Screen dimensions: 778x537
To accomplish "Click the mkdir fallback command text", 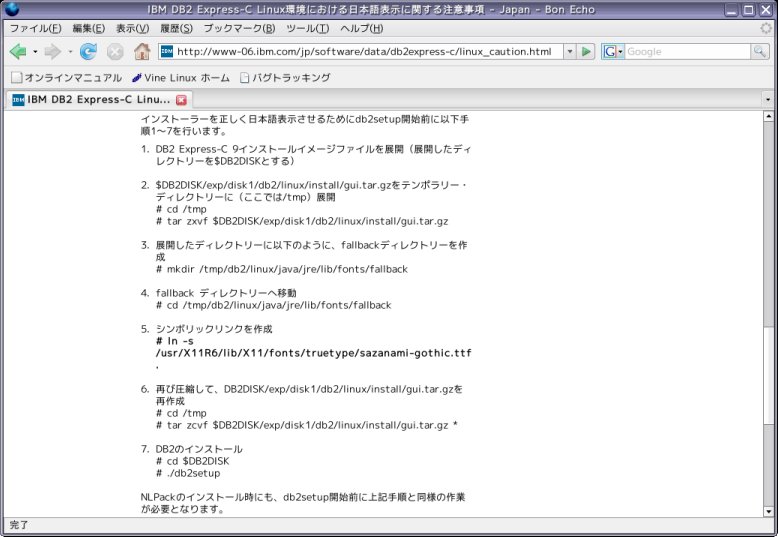I will [x=281, y=269].
